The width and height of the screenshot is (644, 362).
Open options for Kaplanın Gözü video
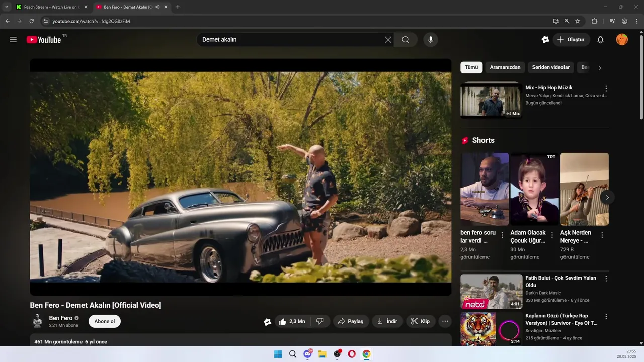[x=606, y=317]
